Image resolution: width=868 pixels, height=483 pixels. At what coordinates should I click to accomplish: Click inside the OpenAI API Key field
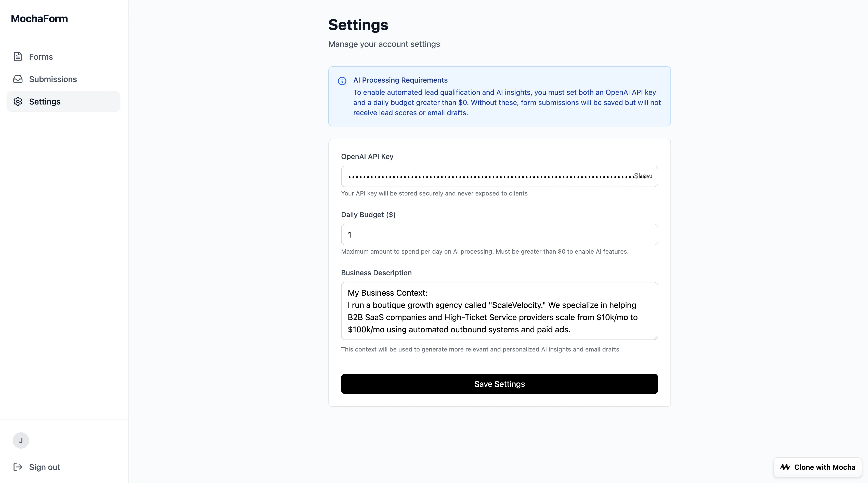472,176
